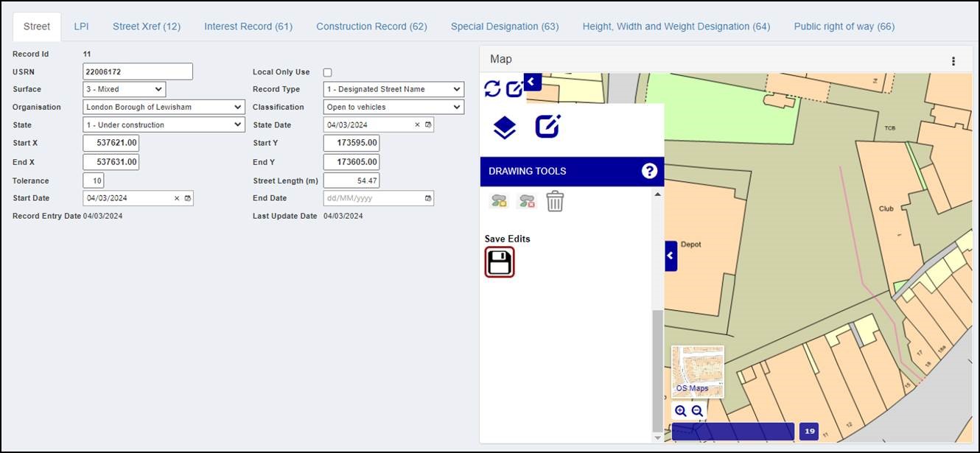980x453 pixels.
Task: Click the Street Length (m) field
Action: point(351,180)
